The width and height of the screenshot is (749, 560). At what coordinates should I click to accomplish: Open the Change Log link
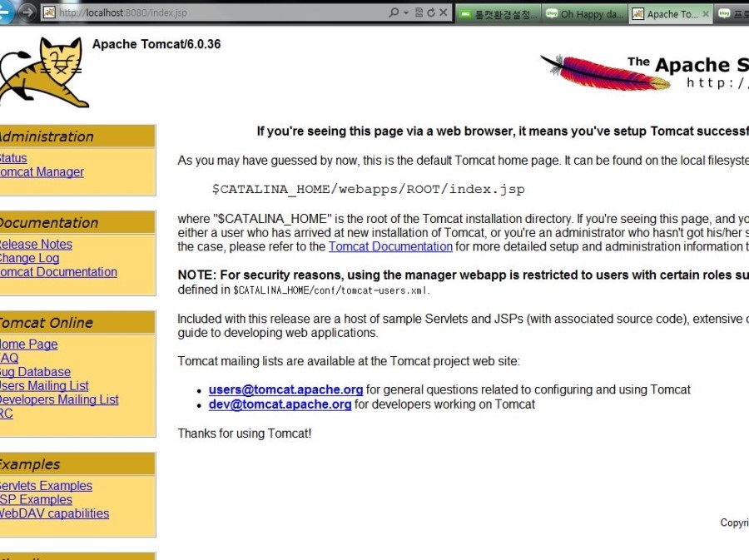coord(29,258)
